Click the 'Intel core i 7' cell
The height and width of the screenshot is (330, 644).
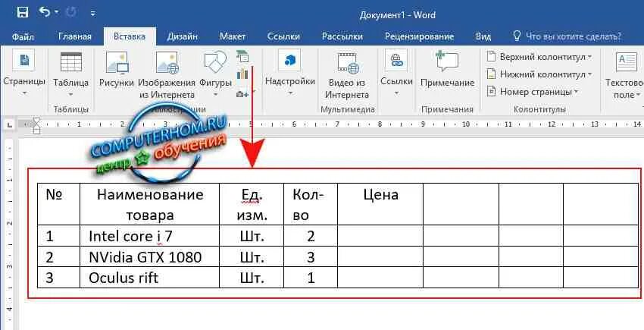coord(150,236)
